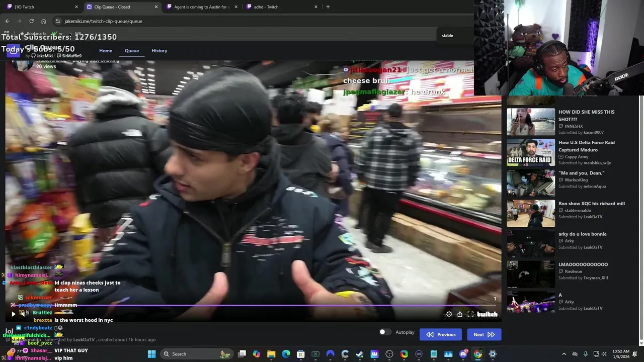Click MarkusKing channel name in queue
Screen dimensions: 644x362
pyautogui.click(x=576, y=180)
